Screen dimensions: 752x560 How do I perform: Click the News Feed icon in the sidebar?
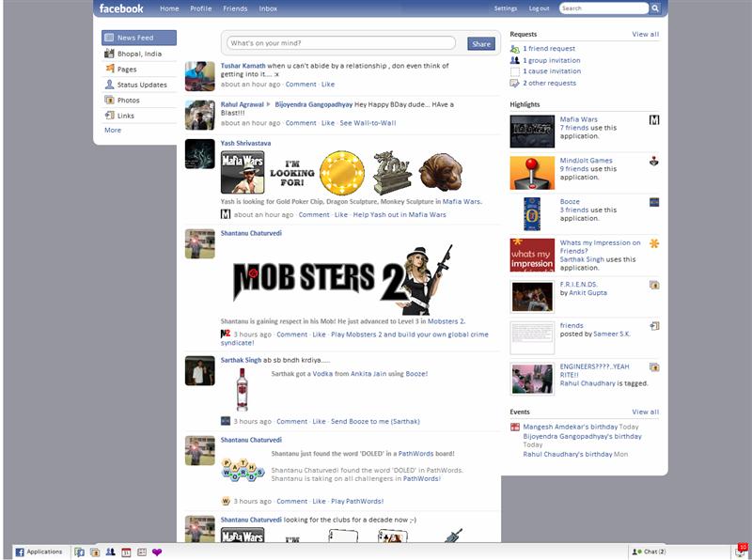pos(109,38)
